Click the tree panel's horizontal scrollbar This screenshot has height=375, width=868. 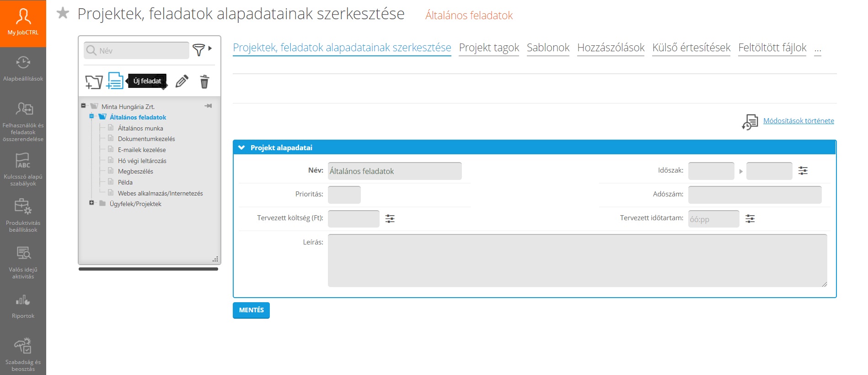(148, 269)
